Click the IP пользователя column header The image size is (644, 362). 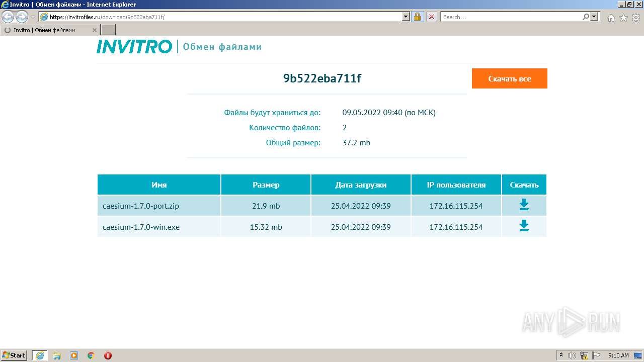pyautogui.click(x=456, y=185)
